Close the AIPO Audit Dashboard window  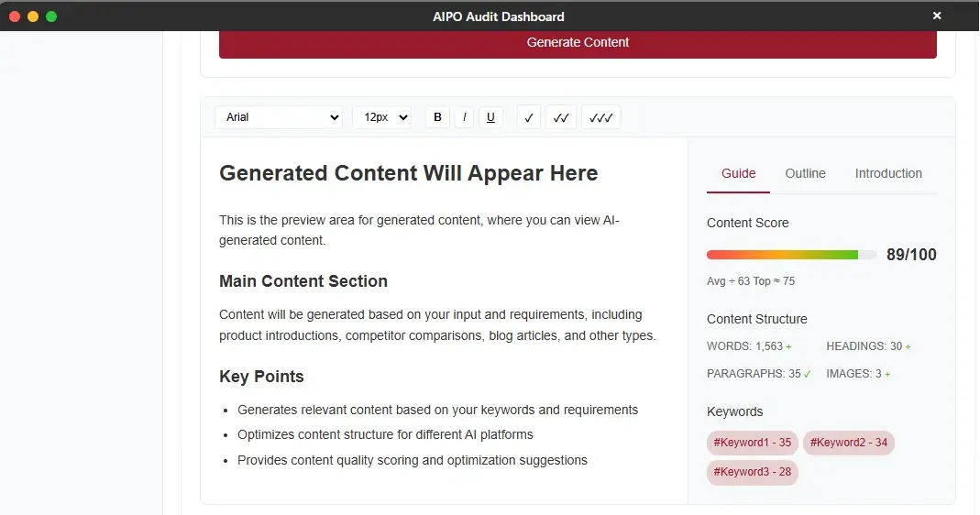(937, 16)
